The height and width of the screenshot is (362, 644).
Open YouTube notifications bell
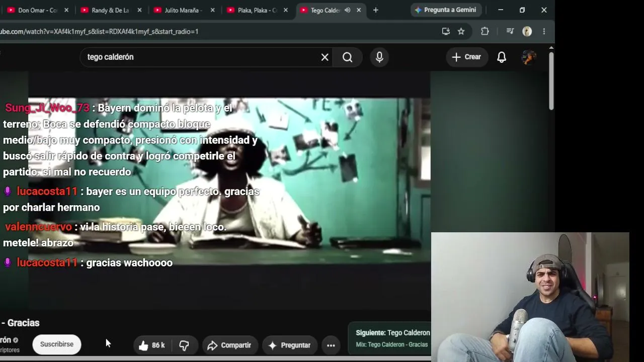502,57
